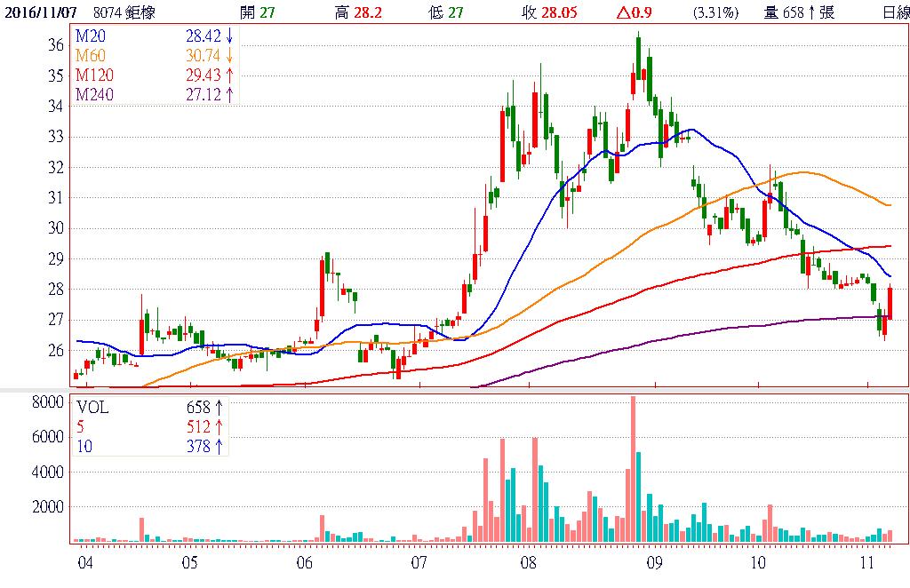
Task: Click the date 2016/11/07 in header
Action: click(40, 12)
